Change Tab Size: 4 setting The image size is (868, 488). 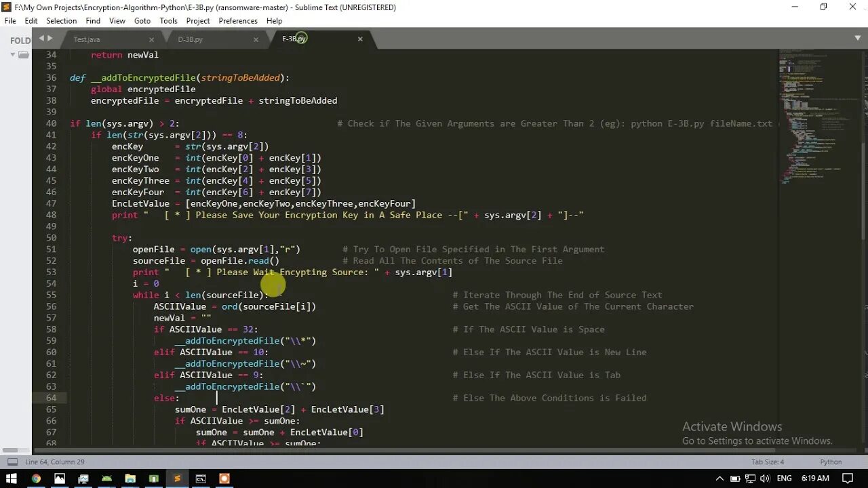click(x=768, y=462)
